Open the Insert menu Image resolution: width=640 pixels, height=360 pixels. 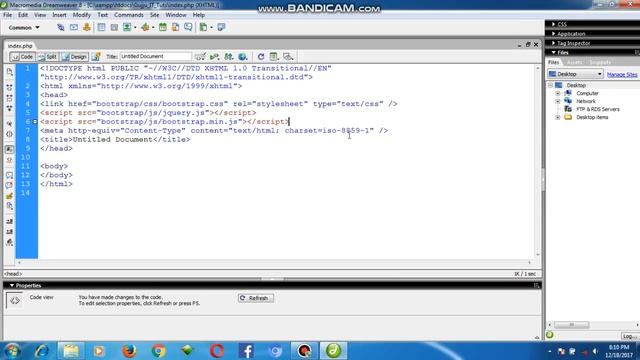59,15
